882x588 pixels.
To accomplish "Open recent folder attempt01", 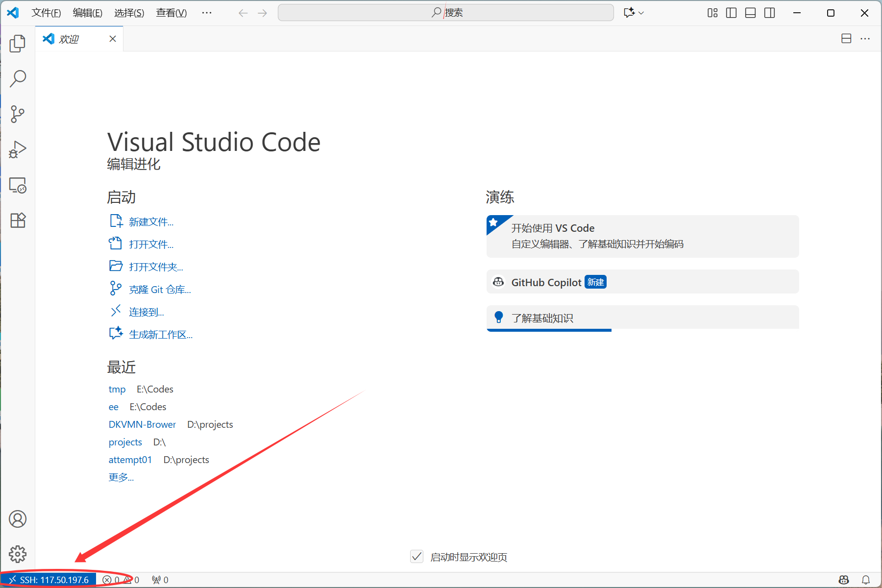I will [x=130, y=460].
